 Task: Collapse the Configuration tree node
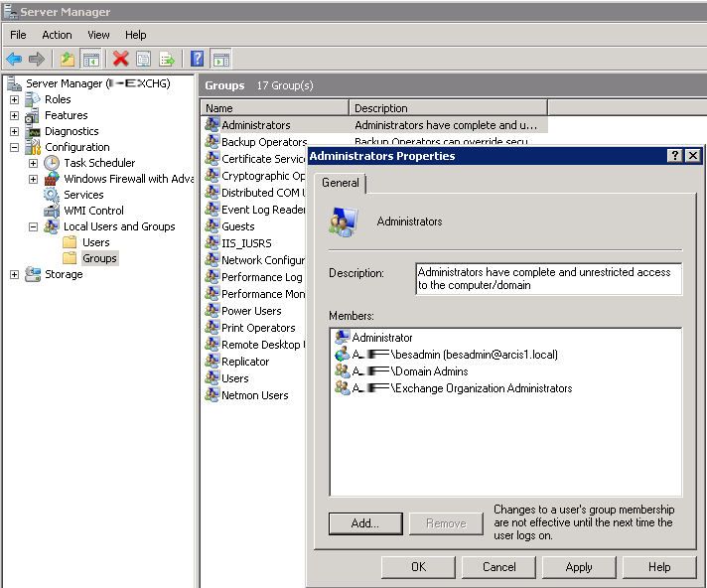point(14,147)
